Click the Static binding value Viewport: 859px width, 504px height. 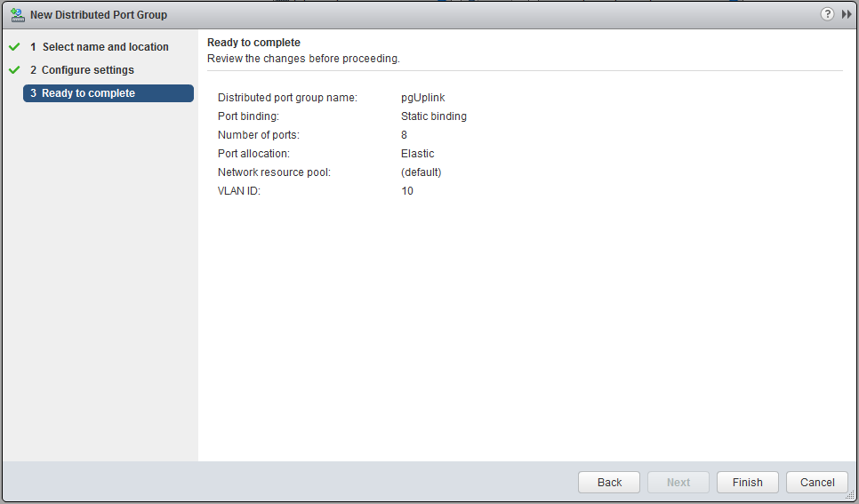click(434, 116)
